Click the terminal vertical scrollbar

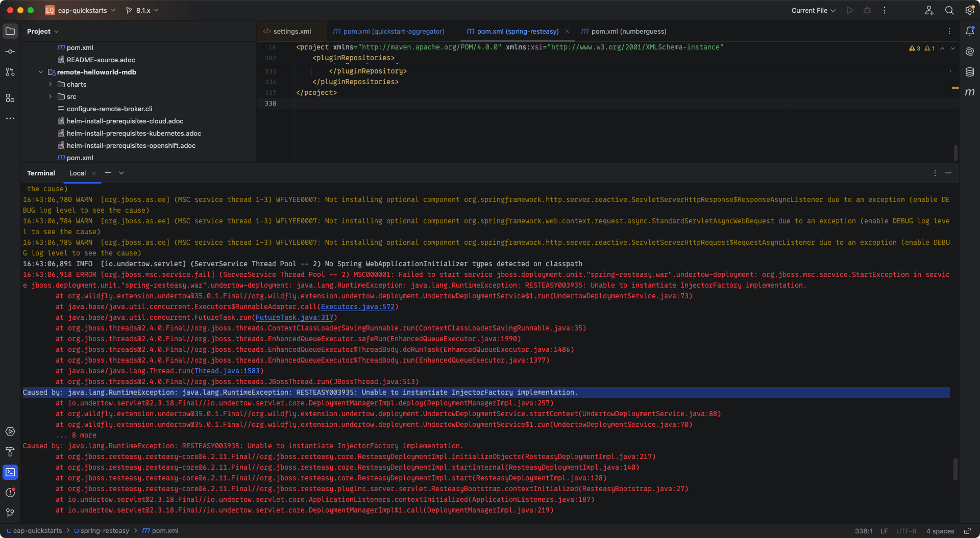(x=955, y=469)
